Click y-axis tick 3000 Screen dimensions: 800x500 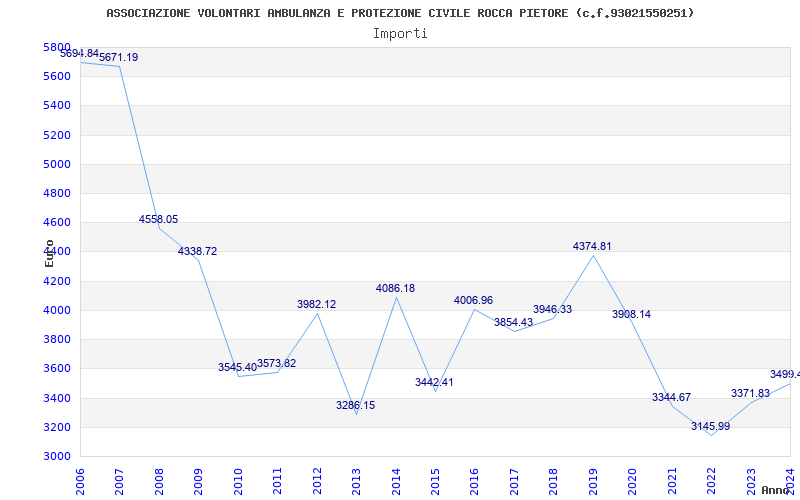(57, 456)
